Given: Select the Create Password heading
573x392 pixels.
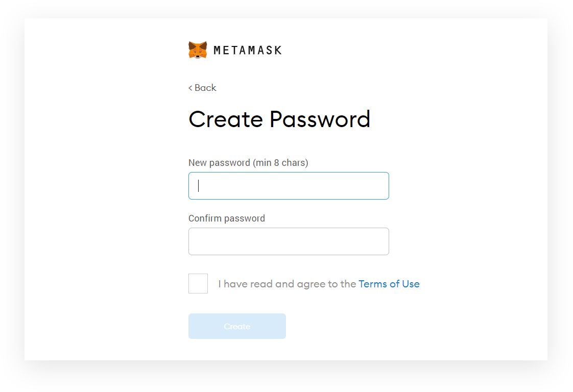Looking at the screenshot, I should [279, 119].
